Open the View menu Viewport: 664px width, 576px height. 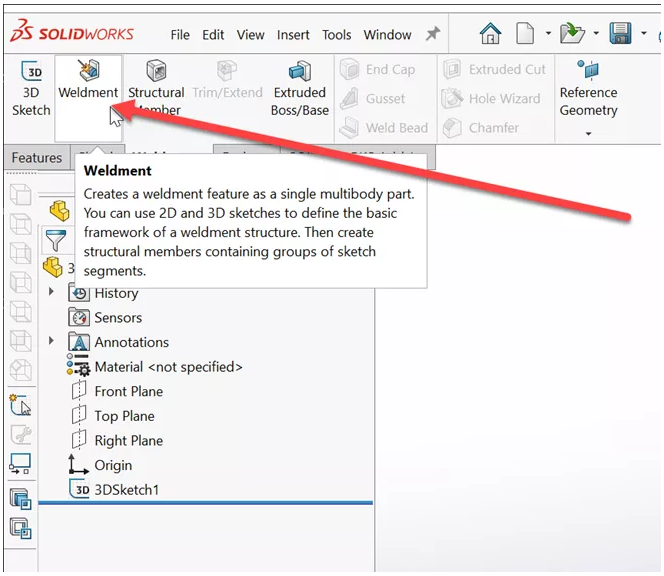[250, 35]
